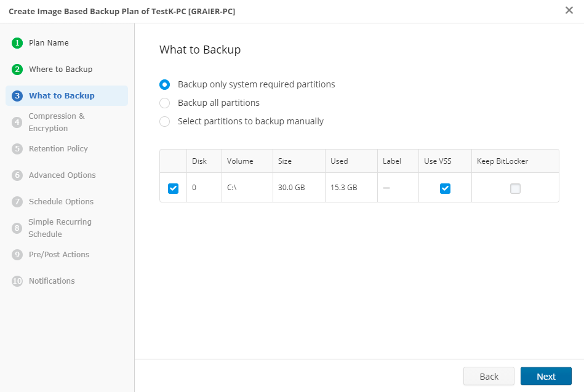Click the Volume column header
584x392 pixels.
pos(239,161)
